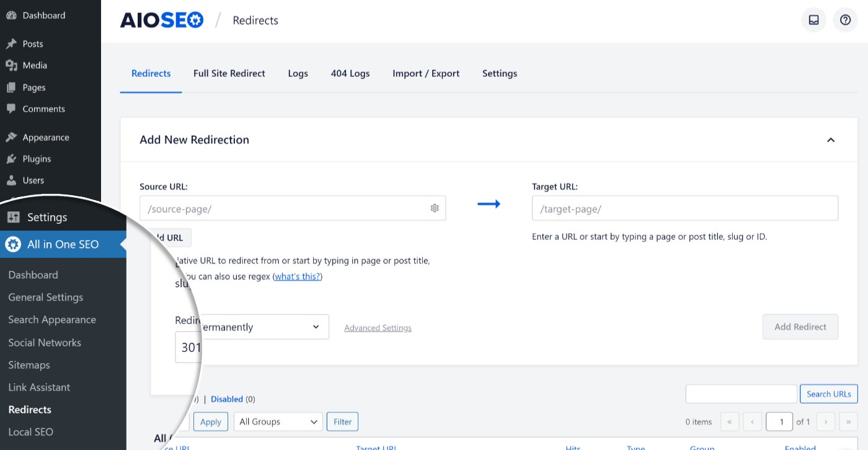Image resolution: width=868 pixels, height=450 pixels.
Task: Click the Plugins plug icon
Action: tap(11, 159)
